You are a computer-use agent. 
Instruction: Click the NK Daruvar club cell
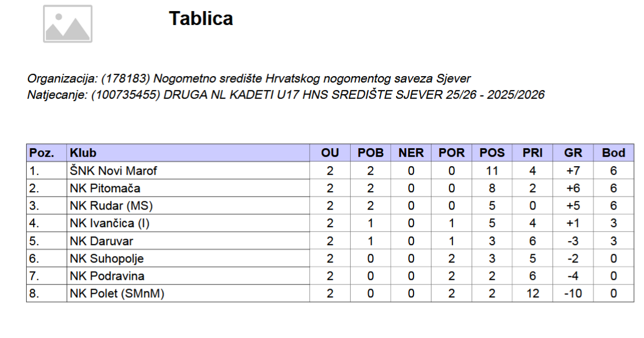click(x=188, y=240)
